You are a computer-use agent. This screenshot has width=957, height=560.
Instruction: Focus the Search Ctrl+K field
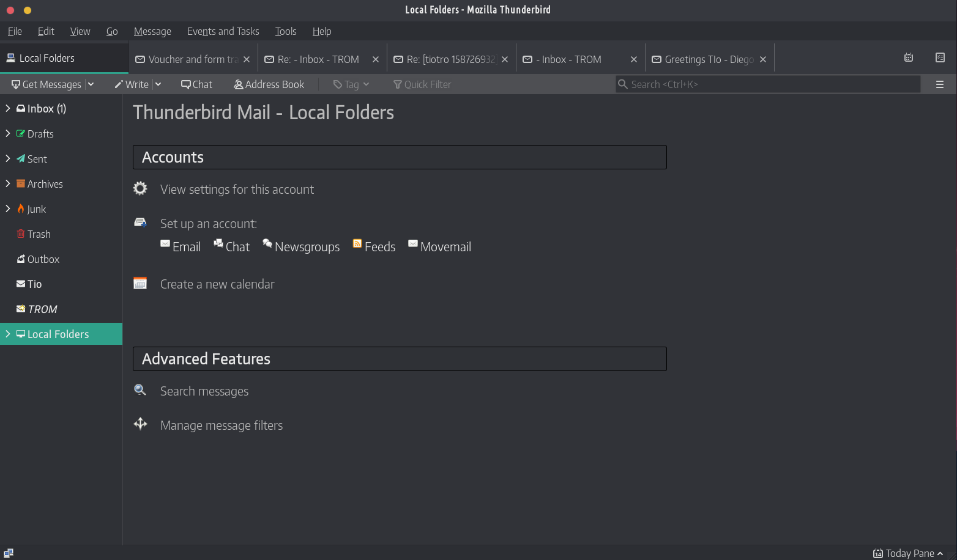pyautogui.click(x=768, y=84)
